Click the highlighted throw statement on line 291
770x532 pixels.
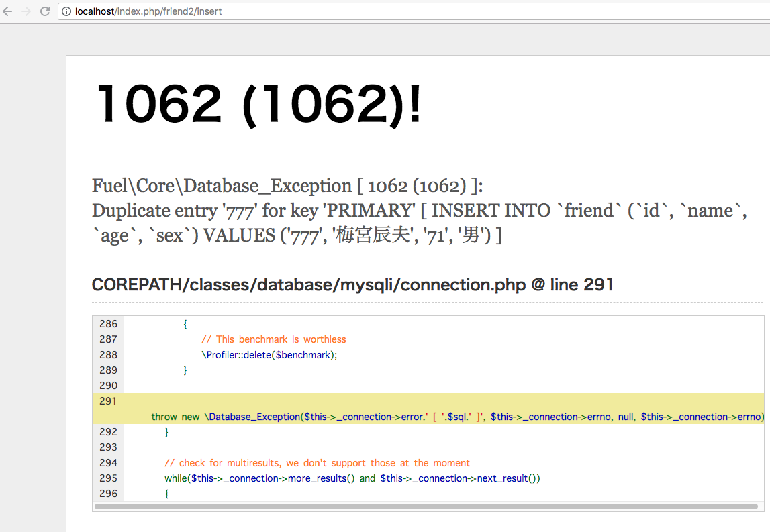pyautogui.click(x=336, y=416)
